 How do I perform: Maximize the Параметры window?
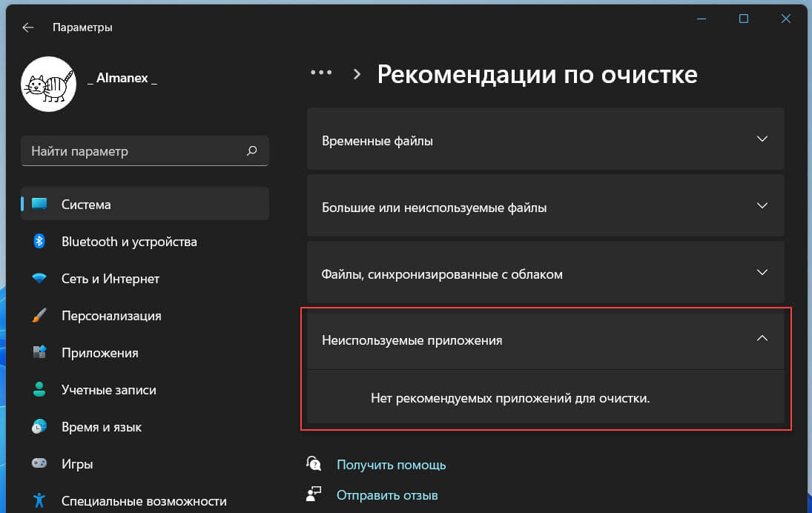744,19
